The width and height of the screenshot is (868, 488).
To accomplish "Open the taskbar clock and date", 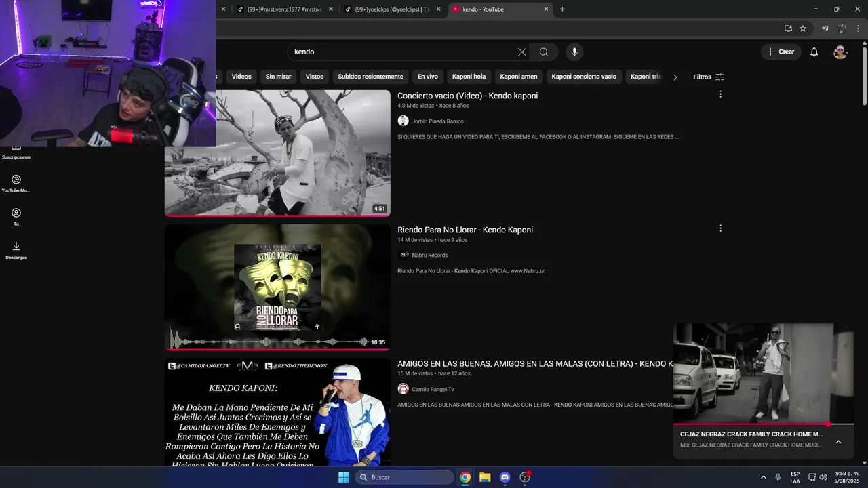I will (847, 477).
